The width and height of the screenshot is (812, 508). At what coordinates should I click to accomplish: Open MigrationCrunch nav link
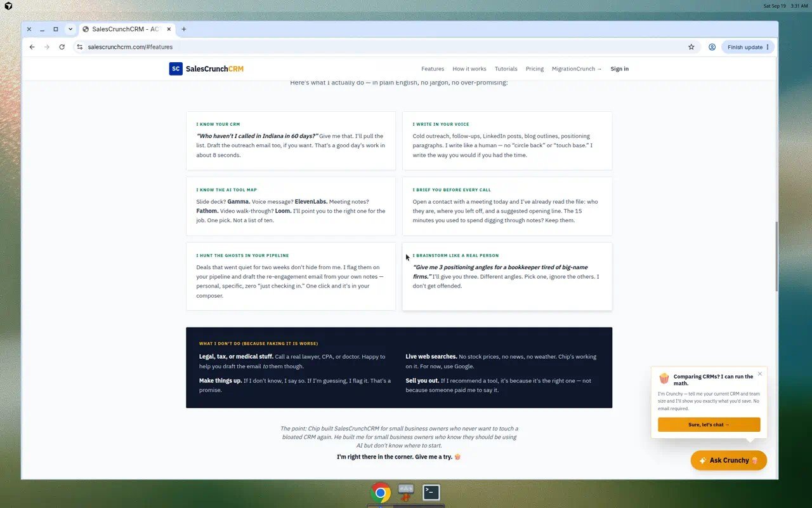577,69
